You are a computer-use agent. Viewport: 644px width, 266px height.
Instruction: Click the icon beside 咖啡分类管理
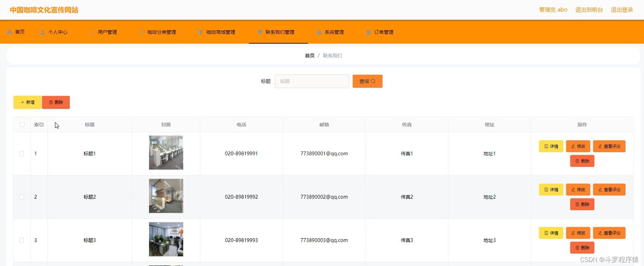141,32
